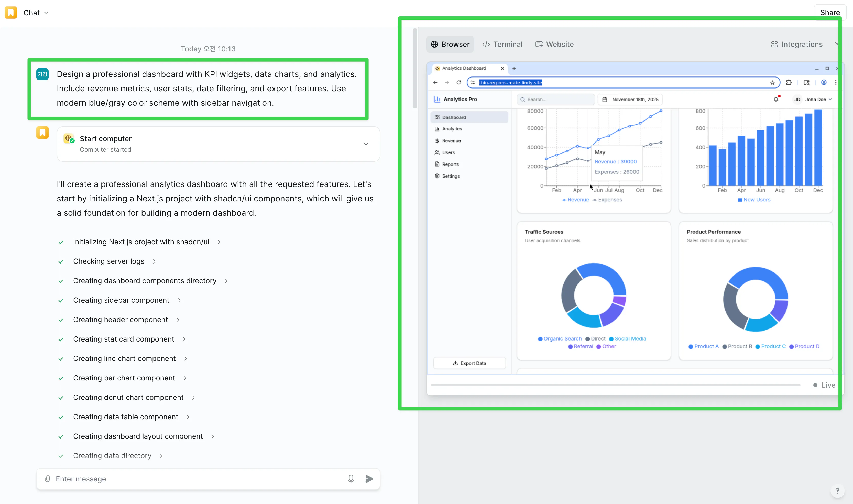
Task: Refresh the page in the browser preview
Action: [x=458, y=82]
